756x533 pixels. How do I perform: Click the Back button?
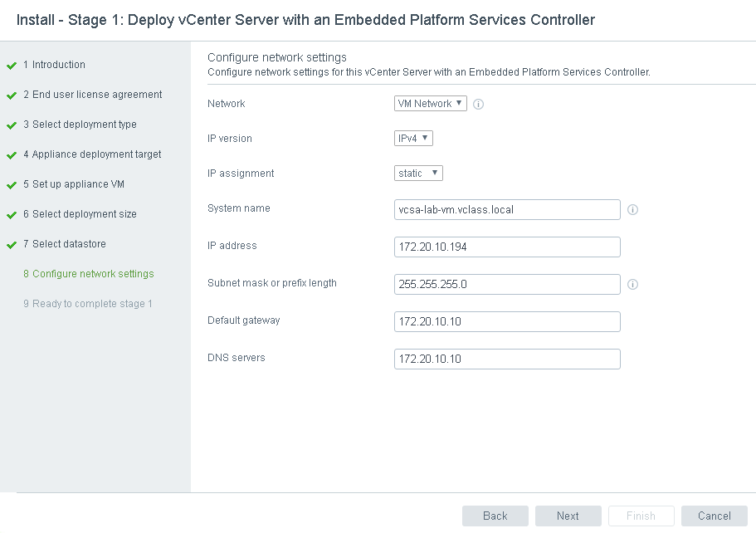pyautogui.click(x=495, y=516)
